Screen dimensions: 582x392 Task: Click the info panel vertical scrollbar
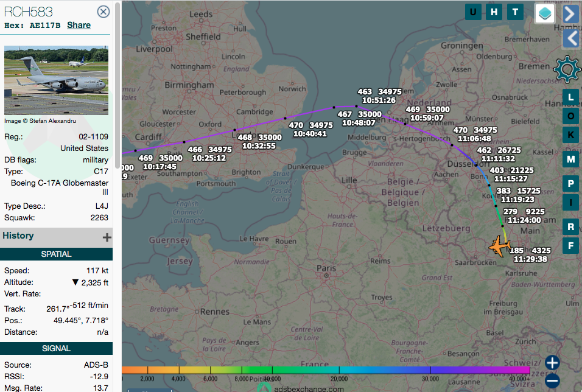(x=117, y=85)
